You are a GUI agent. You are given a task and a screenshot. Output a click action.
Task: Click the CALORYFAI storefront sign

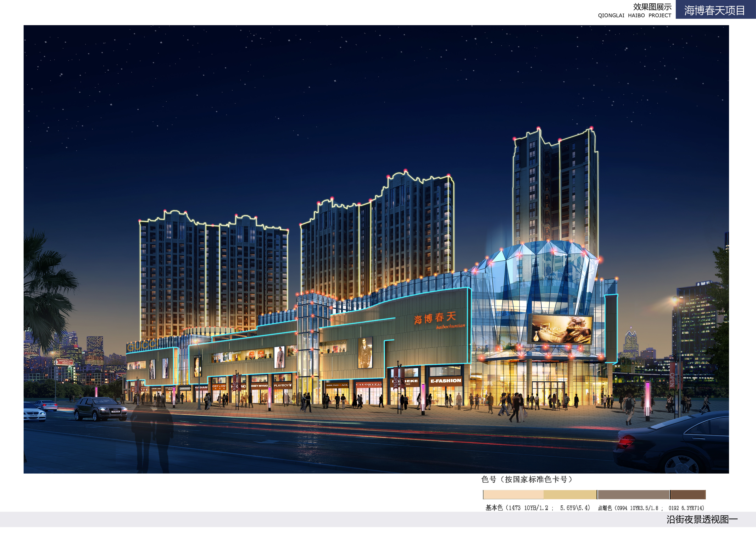[x=369, y=384]
